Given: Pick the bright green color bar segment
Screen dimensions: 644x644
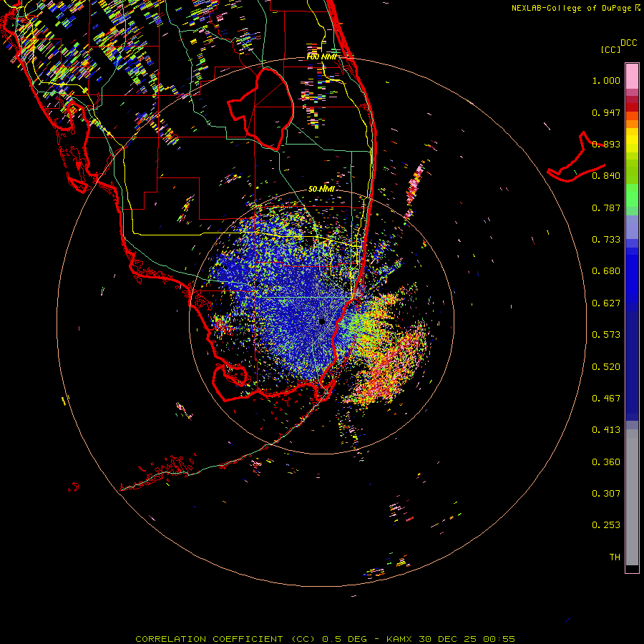Looking at the screenshot, I should [632, 195].
